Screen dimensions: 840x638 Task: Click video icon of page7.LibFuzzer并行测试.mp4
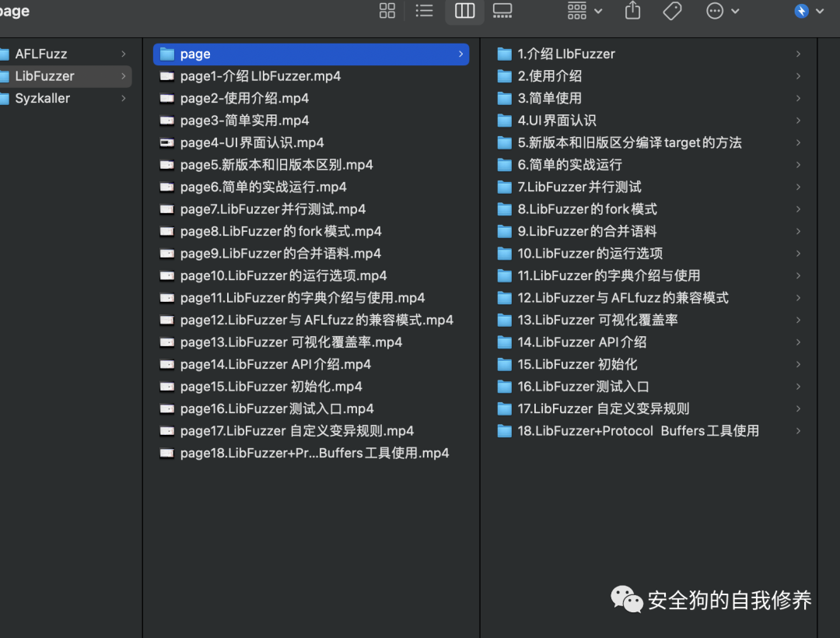(x=167, y=209)
